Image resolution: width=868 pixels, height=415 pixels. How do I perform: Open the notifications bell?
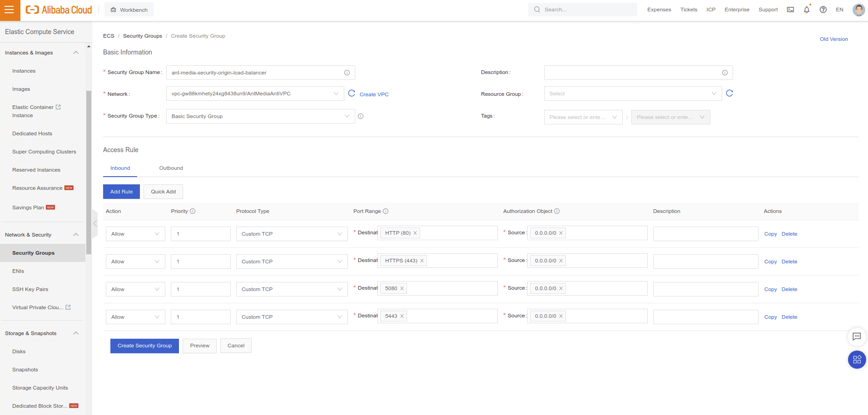pos(807,10)
